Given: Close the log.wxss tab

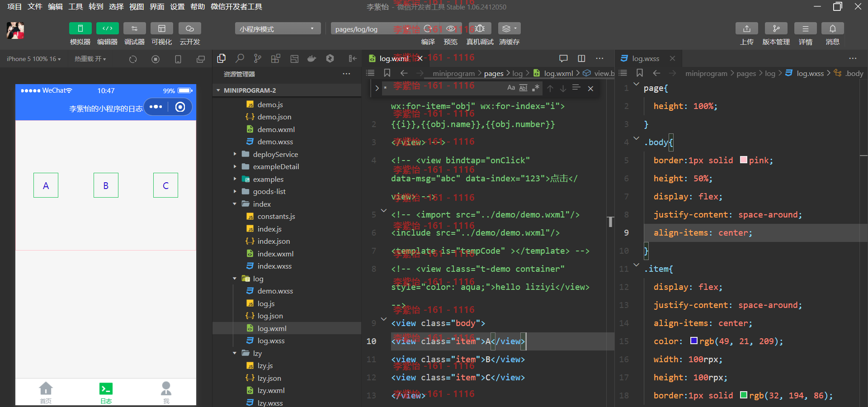Looking at the screenshot, I should pyautogui.click(x=672, y=58).
